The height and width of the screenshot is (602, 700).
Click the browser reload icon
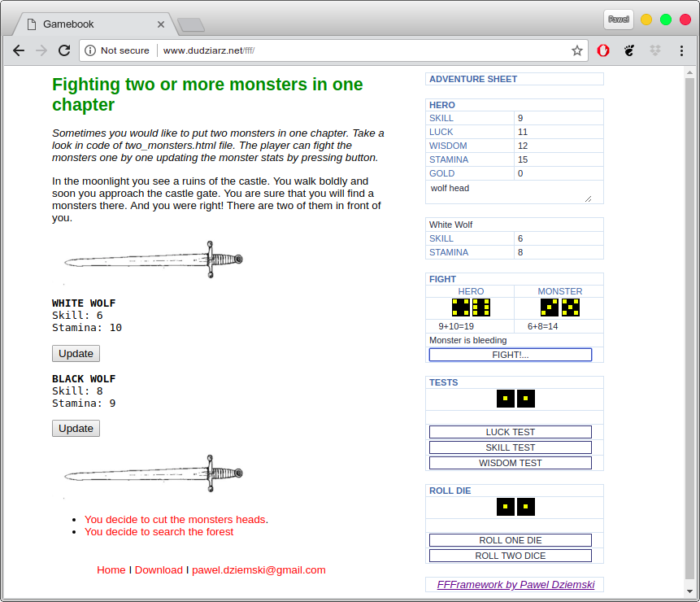pos(64,50)
